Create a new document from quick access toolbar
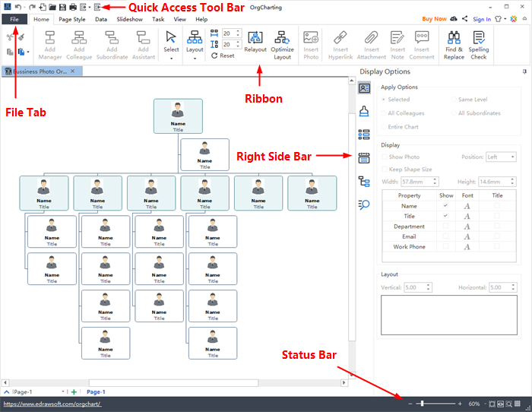Image resolution: width=532 pixels, height=412 pixels. (43, 7)
